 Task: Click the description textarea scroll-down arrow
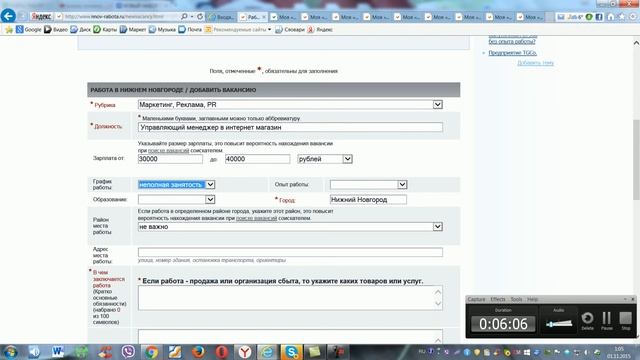pyautogui.click(x=438, y=304)
